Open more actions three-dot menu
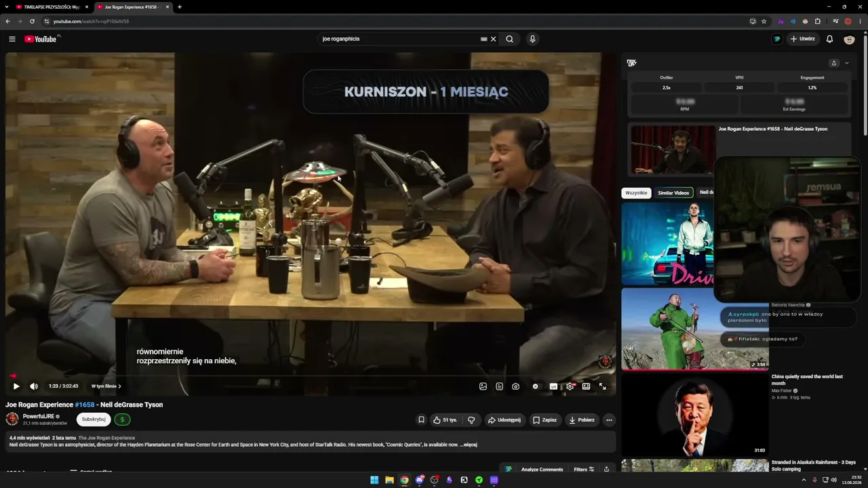The image size is (868, 488). tap(609, 420)
